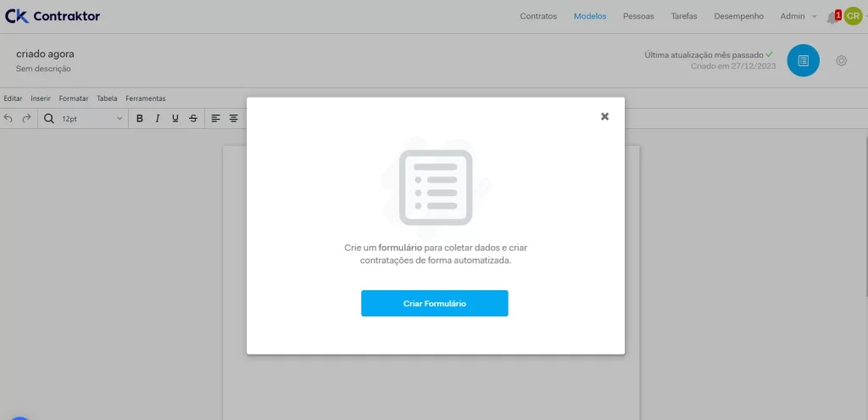Viewport: 868px width, 420px height.
Task: Open the Editar menu
Action: pyautogui.click(x=13, y=98)
